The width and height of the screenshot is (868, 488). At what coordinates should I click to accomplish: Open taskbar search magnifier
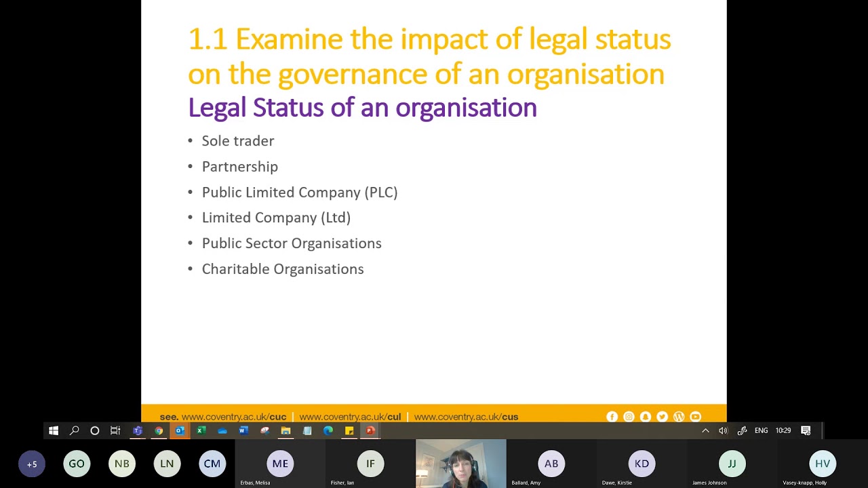coord(75,430)
